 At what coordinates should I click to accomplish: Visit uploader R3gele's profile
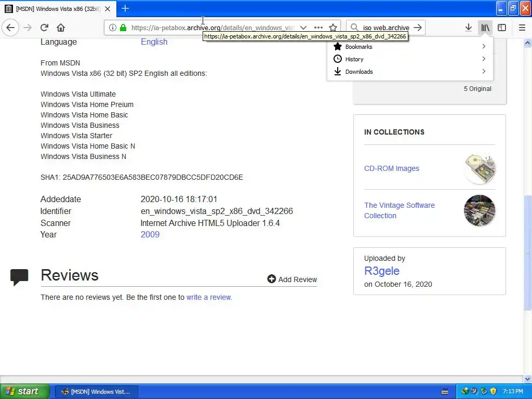[x=382, y=271]
